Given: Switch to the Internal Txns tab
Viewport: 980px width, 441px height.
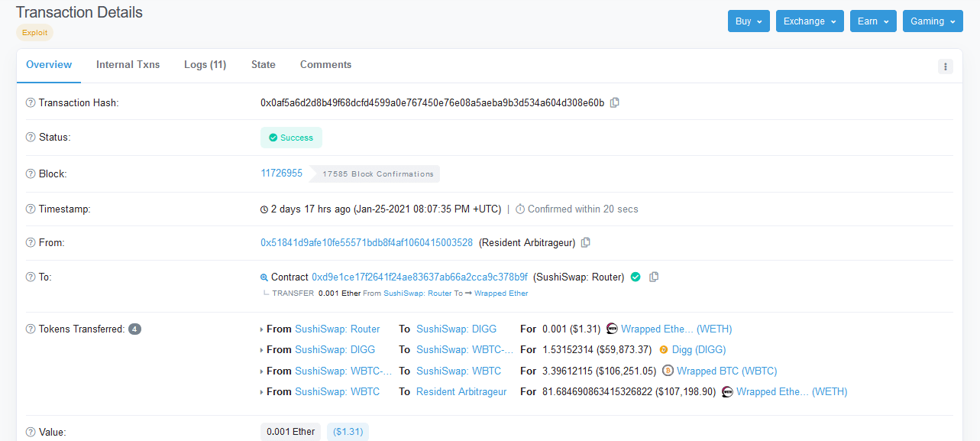Looking at the screenshot, I should [128, 65].
